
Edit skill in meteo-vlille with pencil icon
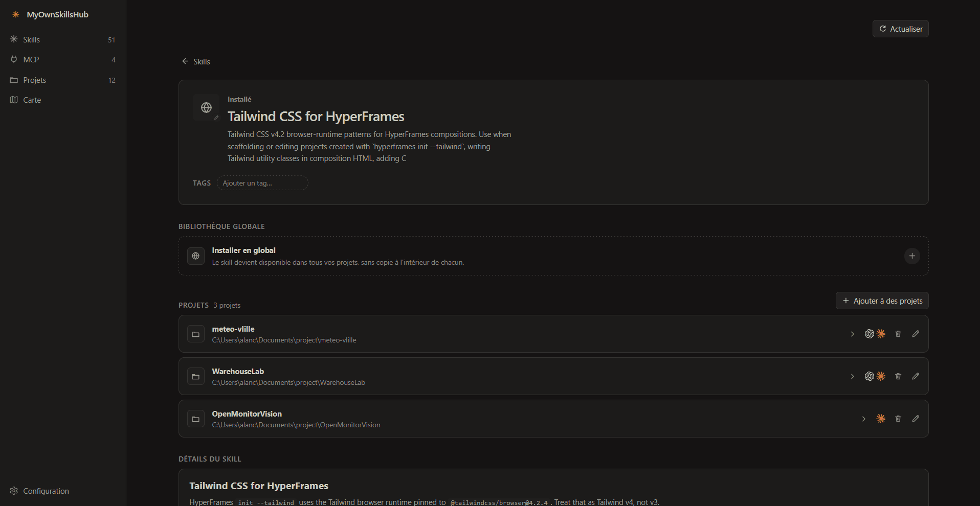coord(916,334)
